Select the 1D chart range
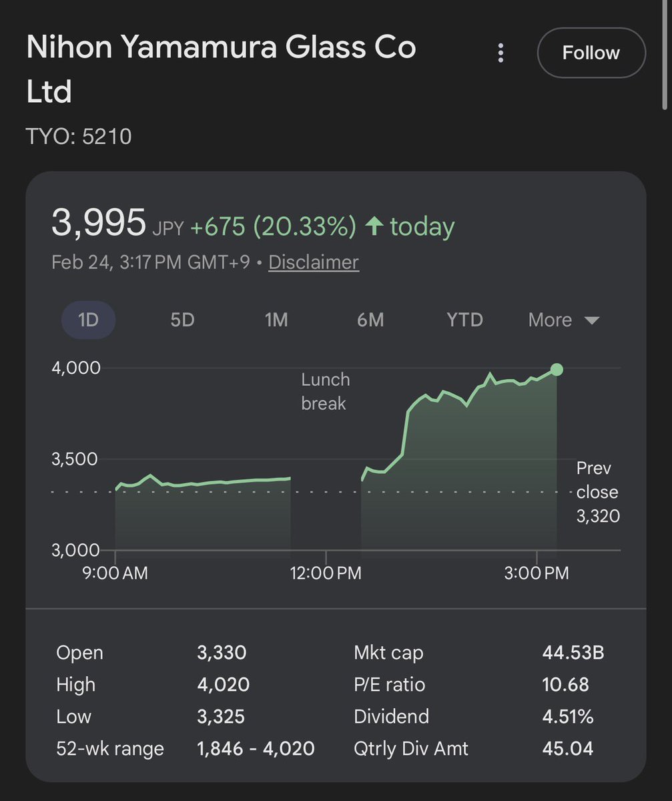The image size is (672, 801). (x=88, y=320)
